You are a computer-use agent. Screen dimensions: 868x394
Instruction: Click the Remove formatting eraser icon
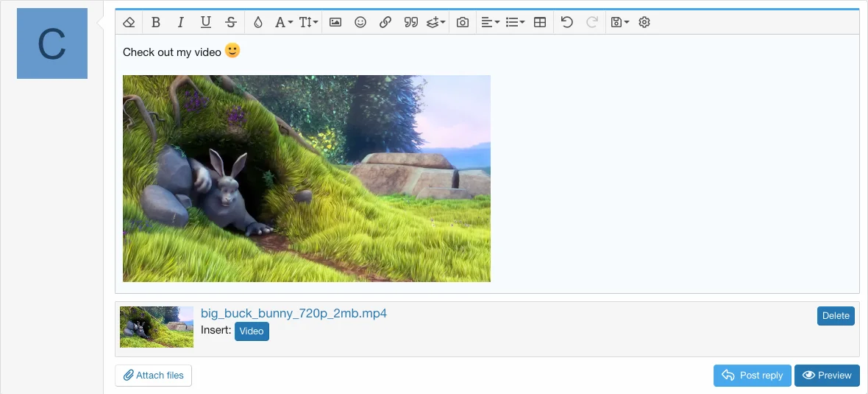pos(129,22)
